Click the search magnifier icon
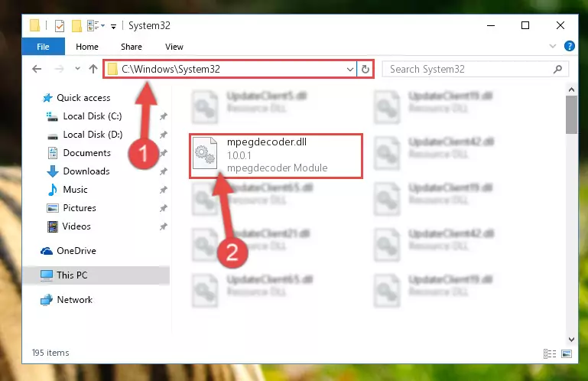Image resolution: width=588 pixels, height=381 pixels. [557, 69]
